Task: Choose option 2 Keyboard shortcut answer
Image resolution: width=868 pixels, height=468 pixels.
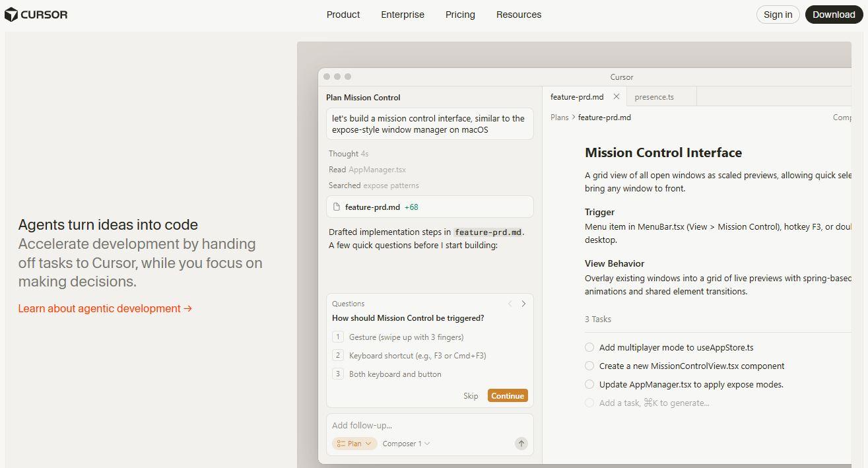Action: (417, 355)
